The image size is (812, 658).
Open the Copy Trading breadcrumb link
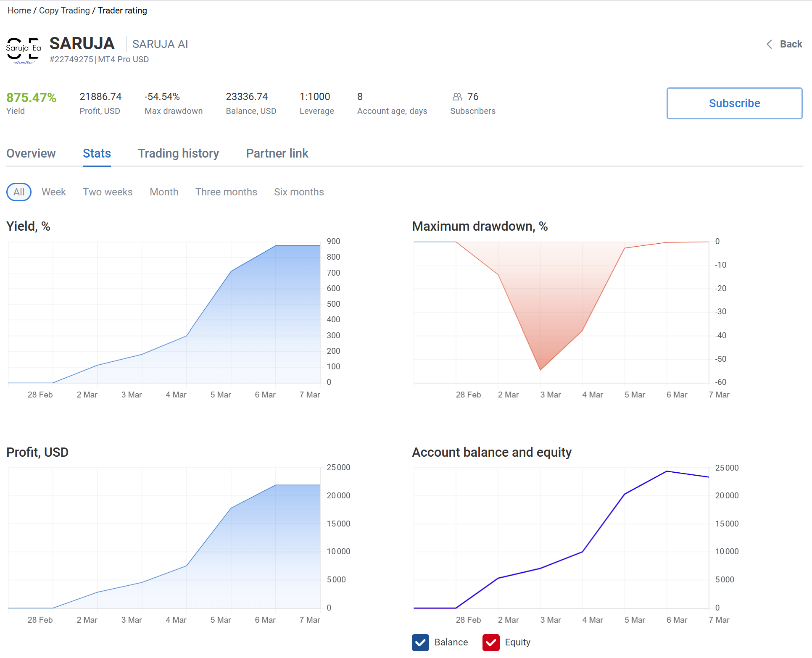pos(64,11)
